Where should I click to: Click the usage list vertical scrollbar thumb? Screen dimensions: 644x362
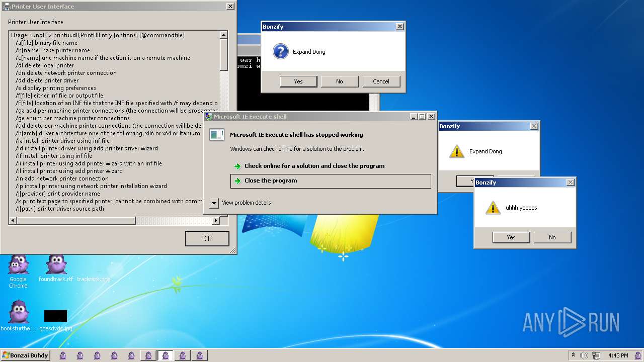coord(223,54)
